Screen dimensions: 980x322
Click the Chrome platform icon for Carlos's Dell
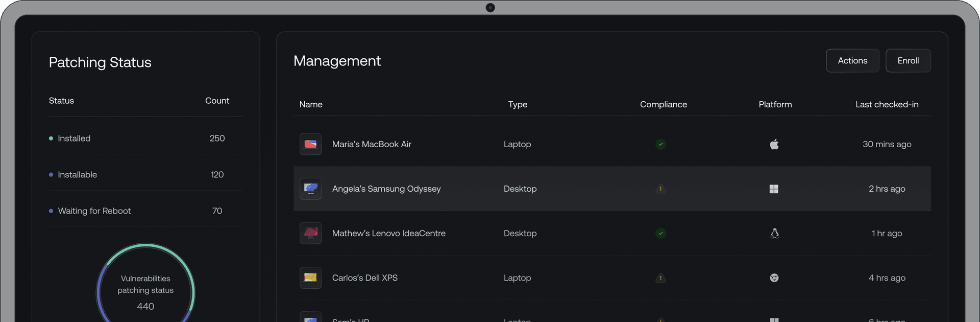[774, 278]
